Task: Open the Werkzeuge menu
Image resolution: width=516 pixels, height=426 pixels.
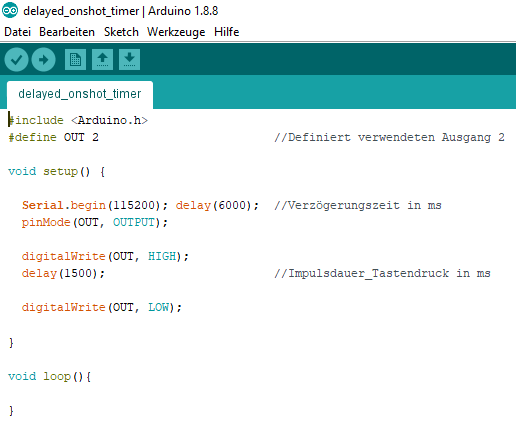Action: (176, 32)
